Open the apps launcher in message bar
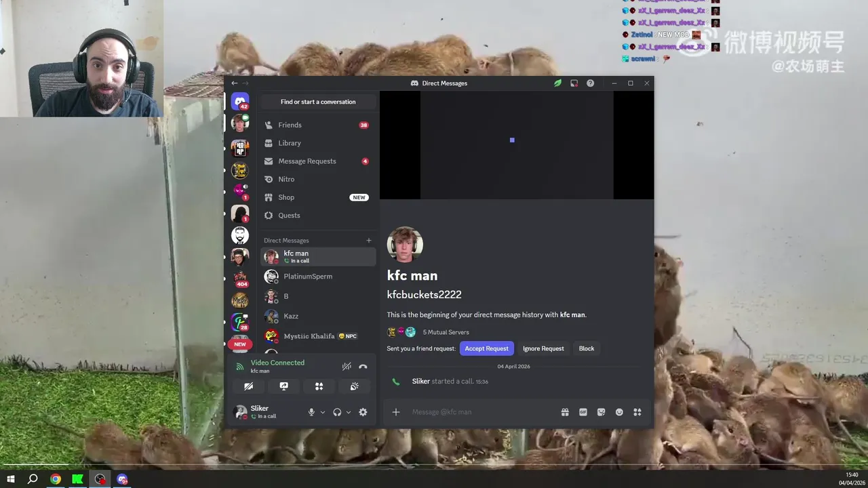Image resolution: width=868 pixels, height=488 pixels. coord(637,412)
